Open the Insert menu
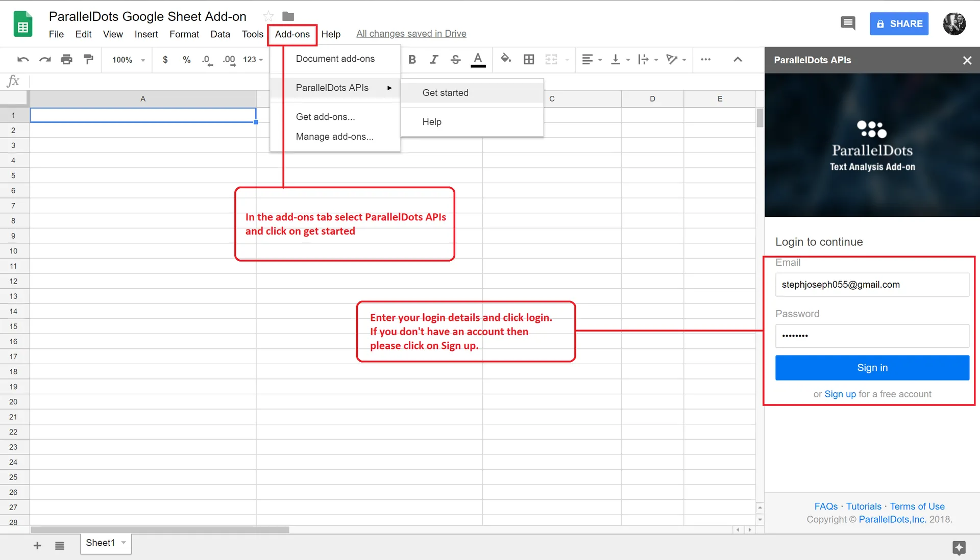 point(146,34)
